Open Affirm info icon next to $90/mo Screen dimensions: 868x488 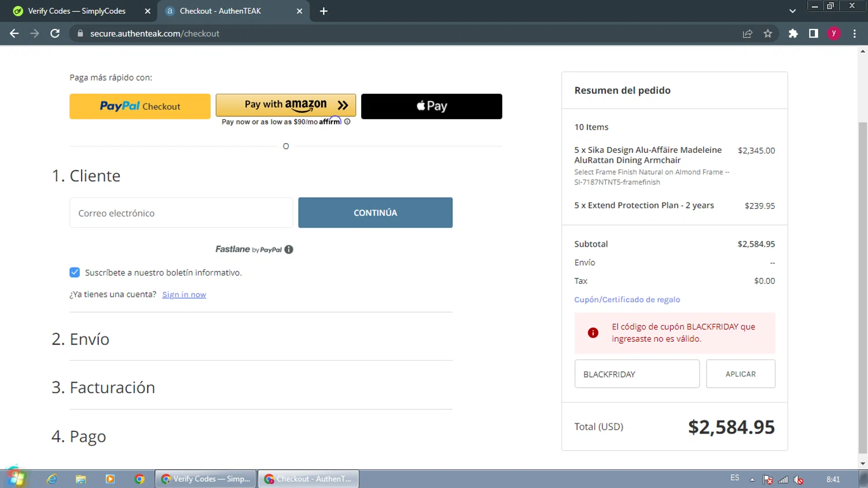click(x=347, y=122)
